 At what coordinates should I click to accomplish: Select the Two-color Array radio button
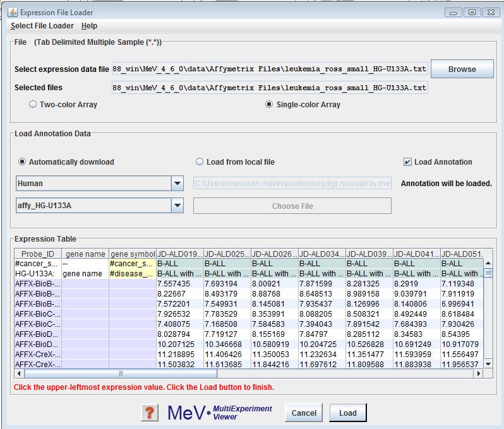(x=33, y=105)
